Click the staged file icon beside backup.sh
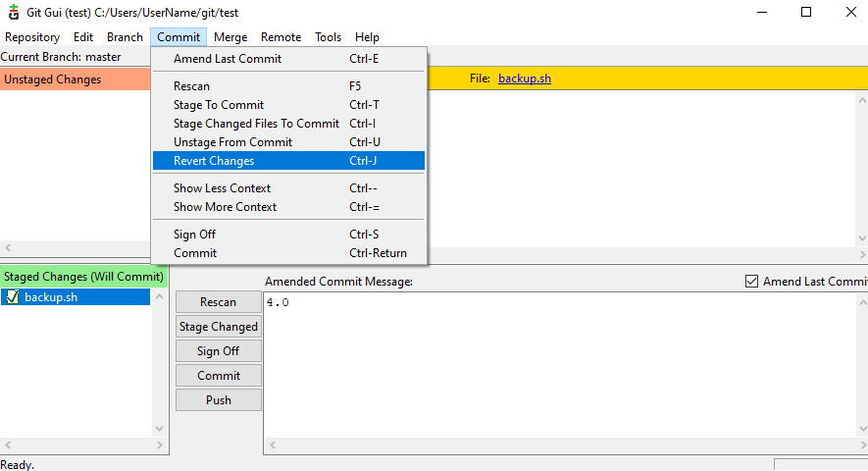This screenshot has width=868, height=471. pyautogui.click(x=13, y=297)
